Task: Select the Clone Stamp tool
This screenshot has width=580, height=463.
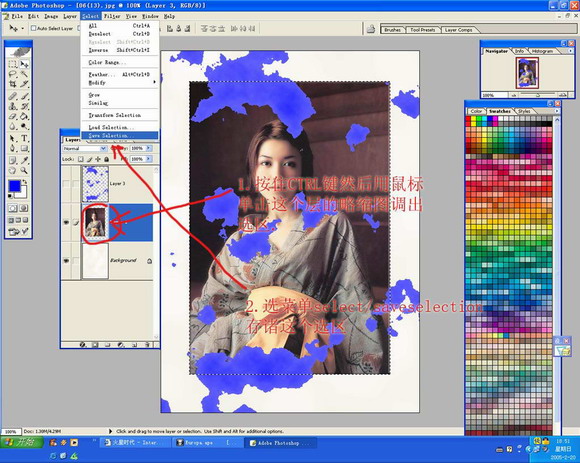Action: pos(12,106)
